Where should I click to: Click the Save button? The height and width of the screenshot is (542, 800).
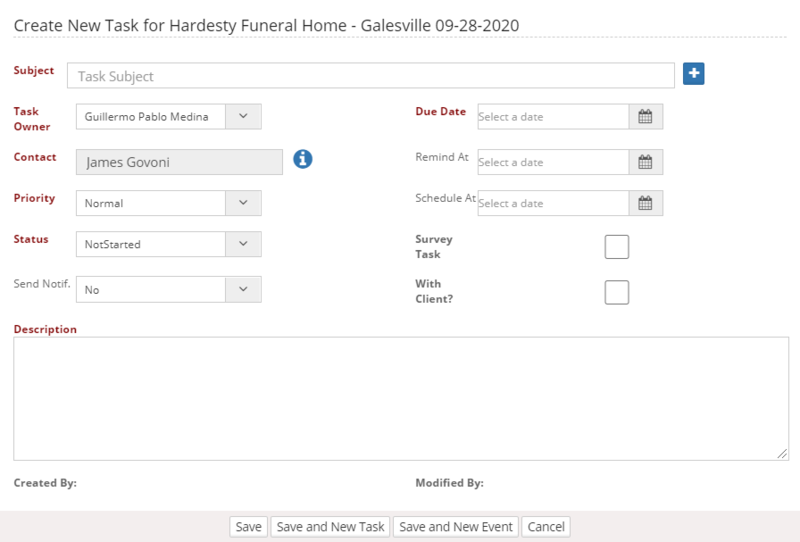coord(248,527)
